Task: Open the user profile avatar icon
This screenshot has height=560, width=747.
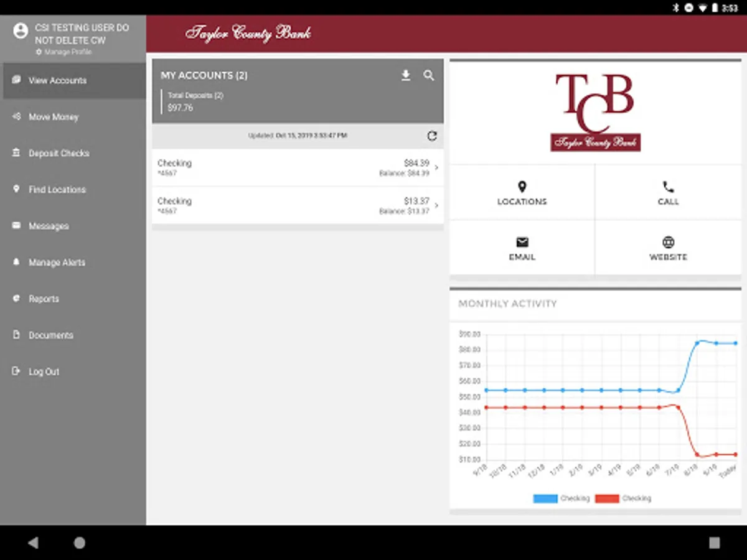Action: (21, 30)
